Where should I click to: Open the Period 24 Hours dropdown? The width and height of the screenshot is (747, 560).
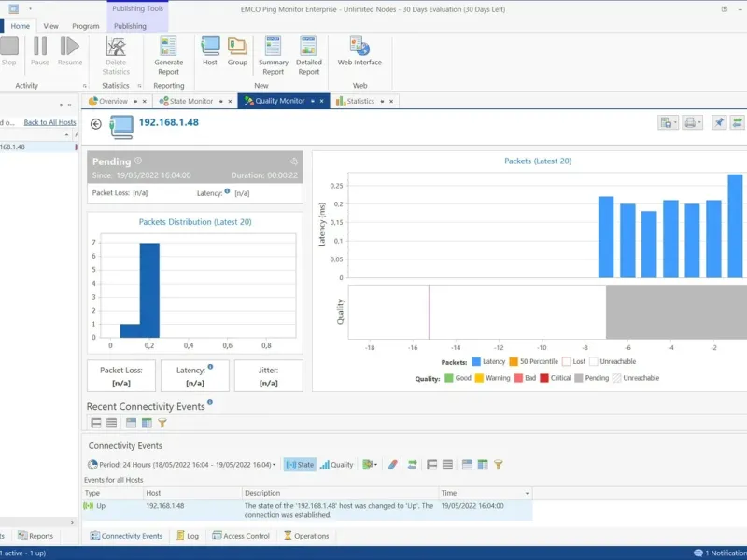point(181,465)
